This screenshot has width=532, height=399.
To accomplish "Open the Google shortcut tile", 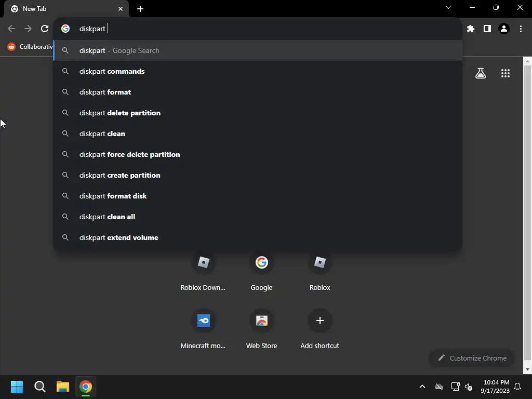I will click(x=262, y=271).
